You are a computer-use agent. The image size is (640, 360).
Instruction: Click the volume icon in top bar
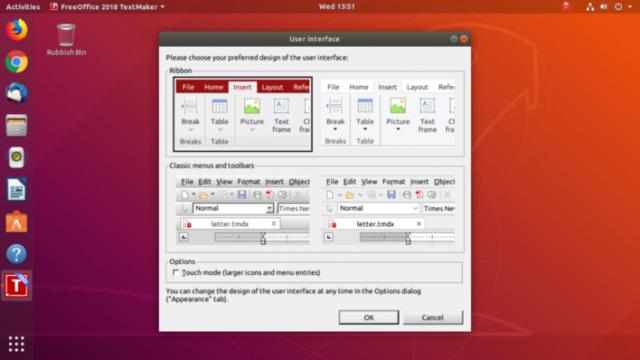point(604,7)
